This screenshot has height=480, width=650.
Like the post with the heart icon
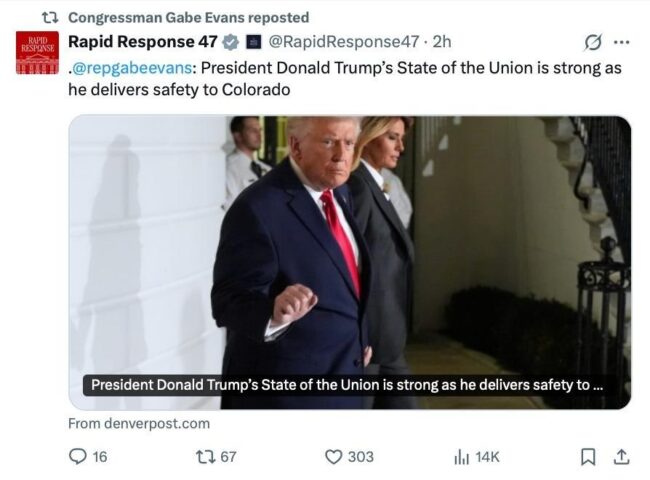pos(333,457)
